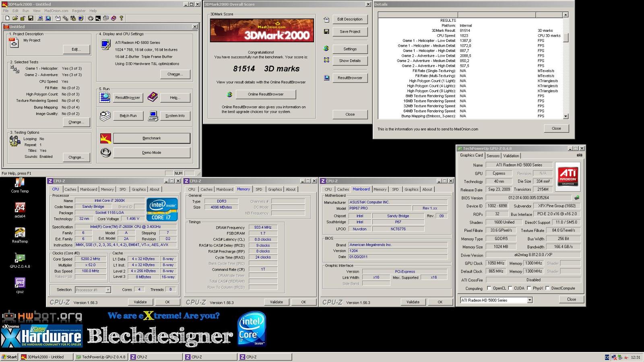Viewport: 644px width, 362px height.
Task: Click the Save Project disk icon in Overall Score
Action: (x=326, y=31)
